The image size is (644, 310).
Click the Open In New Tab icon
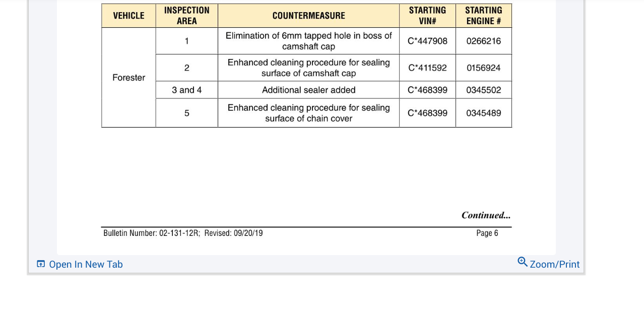[41, 264]
